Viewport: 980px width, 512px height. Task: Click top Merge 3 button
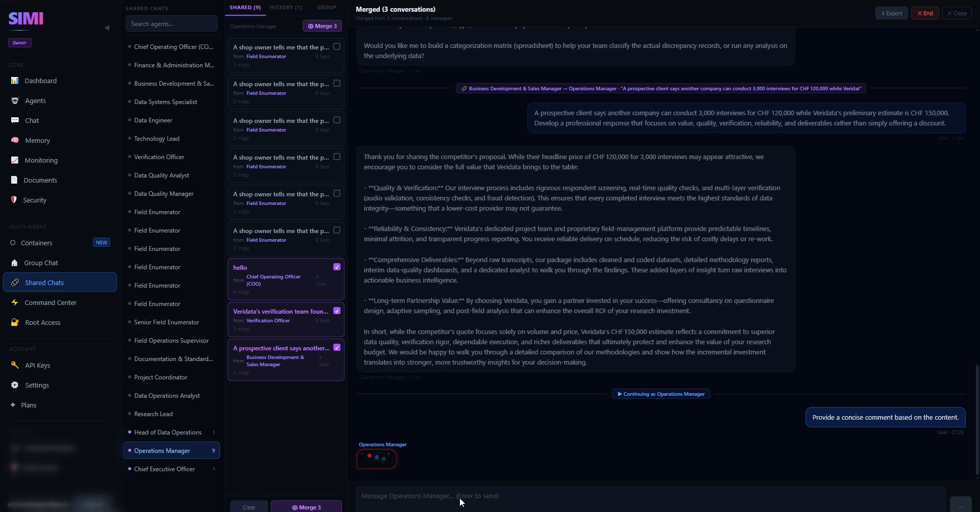tap(322, 26)
